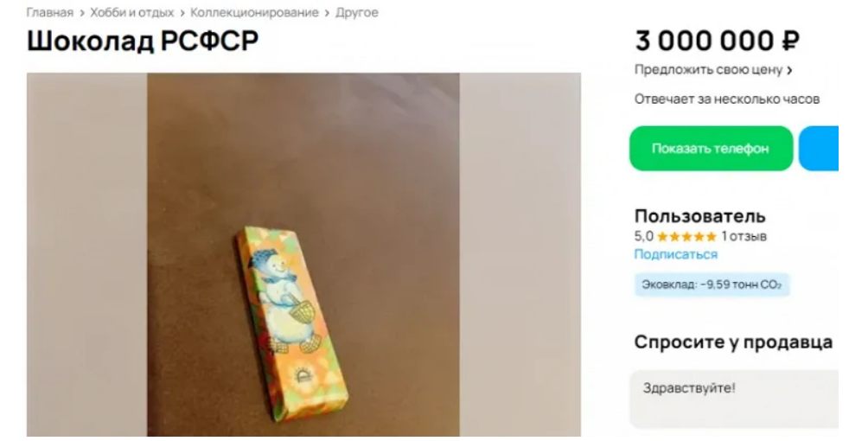The width and height of the screenshot is (868, 441).
Task: Open the 1 отзыв reviews link
Action: pyautogui.click(x=744, y=237)
